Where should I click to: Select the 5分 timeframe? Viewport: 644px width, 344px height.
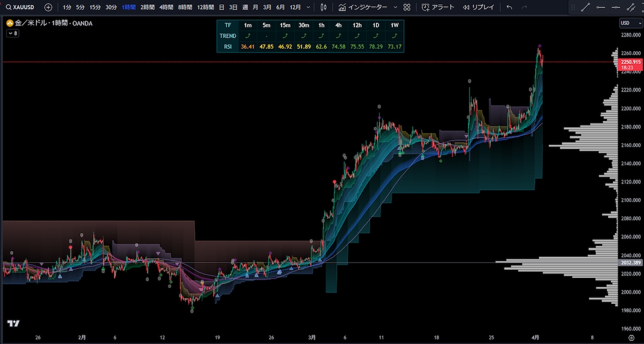click(80, 7)
